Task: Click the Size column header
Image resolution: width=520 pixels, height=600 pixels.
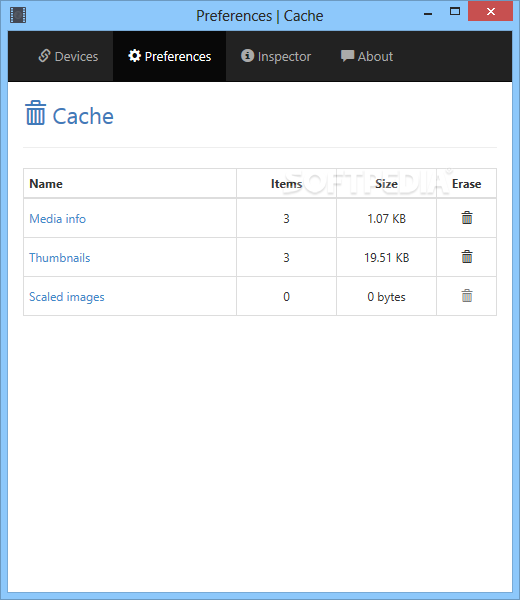Action: (x=386, y=184)
